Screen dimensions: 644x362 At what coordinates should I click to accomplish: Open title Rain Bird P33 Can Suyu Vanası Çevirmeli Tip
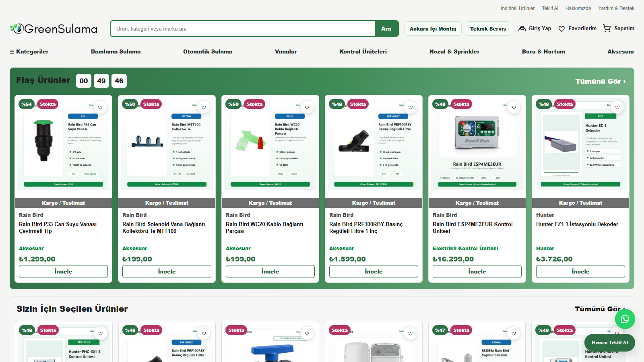click(58, 228)
